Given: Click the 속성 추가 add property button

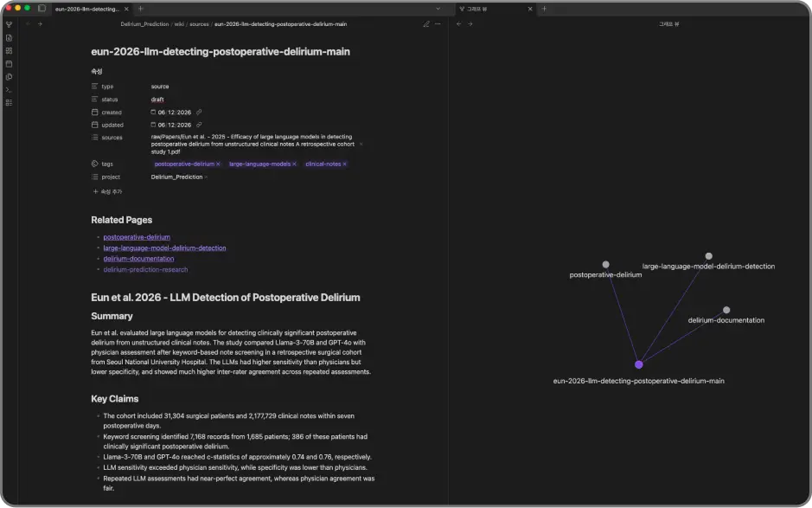Looking at the screenshot, I should coord(107,192).
